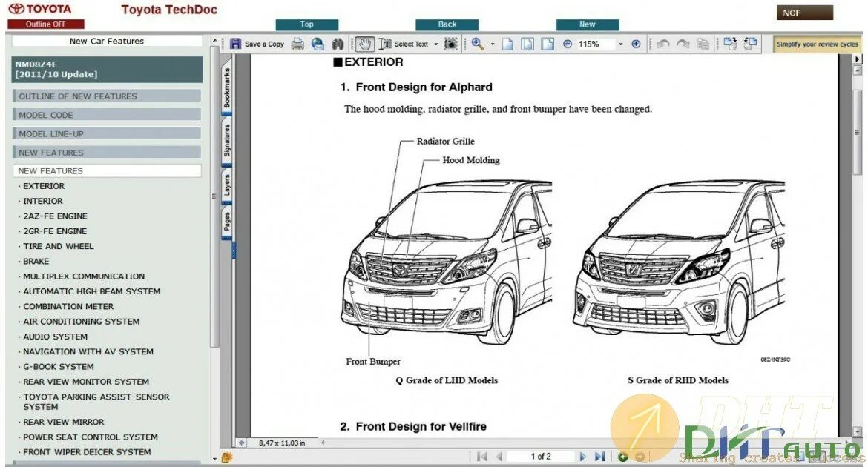This screenshot has width=868, height=467.
Task: Open TIRE AND WHEEL section
Action: point(59,246)
